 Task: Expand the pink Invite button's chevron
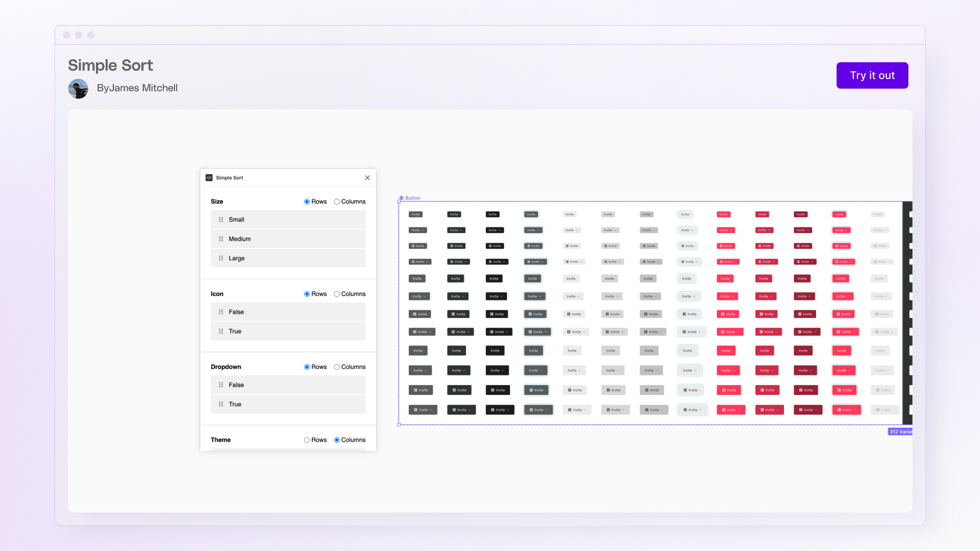(x=731, y=230)
